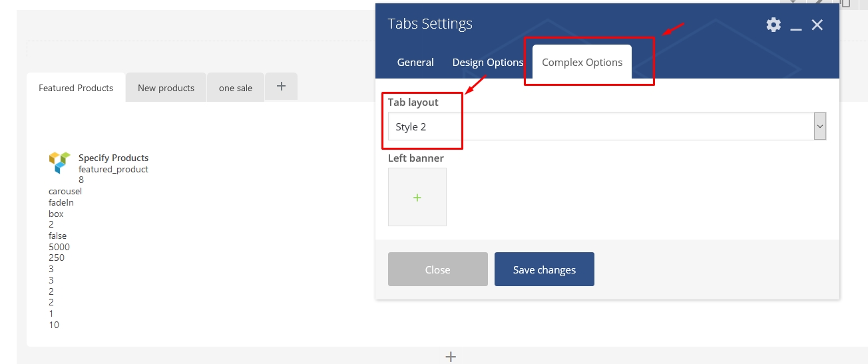Switch to the General tab
The width and height of the screenshot is (868, 364).
415,63
